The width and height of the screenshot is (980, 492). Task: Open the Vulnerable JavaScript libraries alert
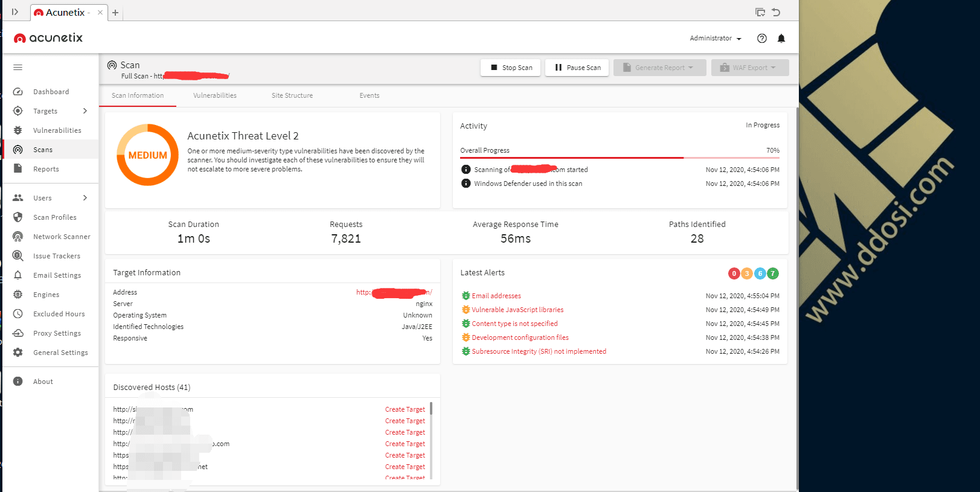pos(517,310)
